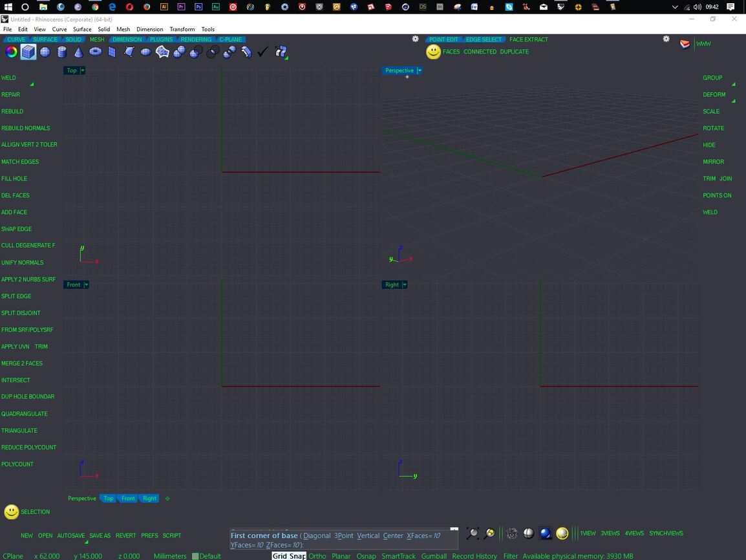
Task: Select the Mesh Torus tool
Action: coord(96,51)
